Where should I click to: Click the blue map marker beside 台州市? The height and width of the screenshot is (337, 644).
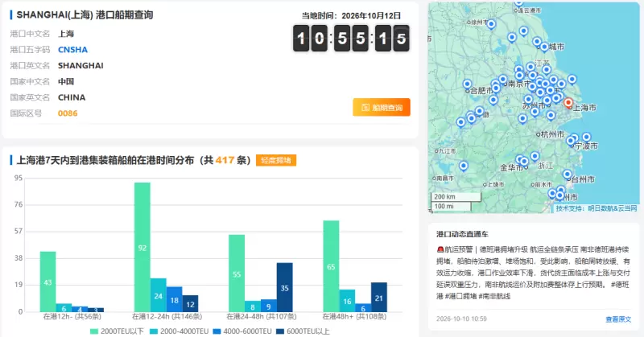pos(568,175)
